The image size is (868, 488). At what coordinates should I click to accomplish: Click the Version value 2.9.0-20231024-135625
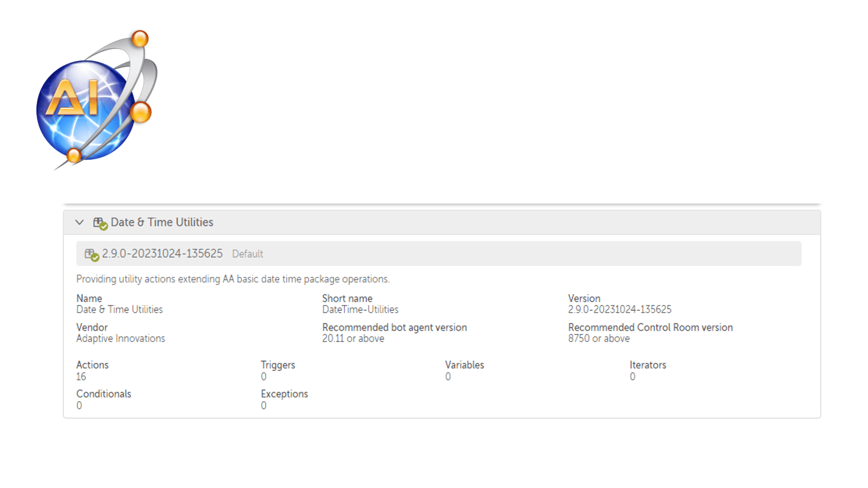point(620,309)
